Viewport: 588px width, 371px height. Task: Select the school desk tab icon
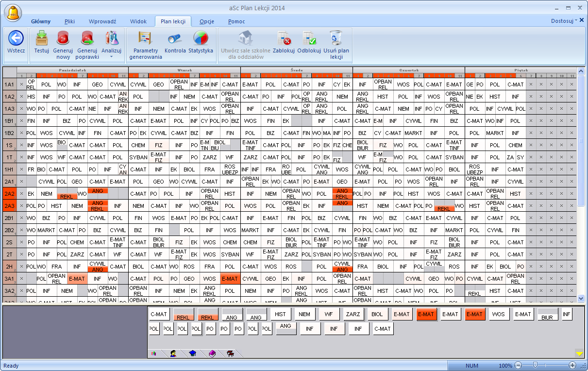tap(230, 354)
